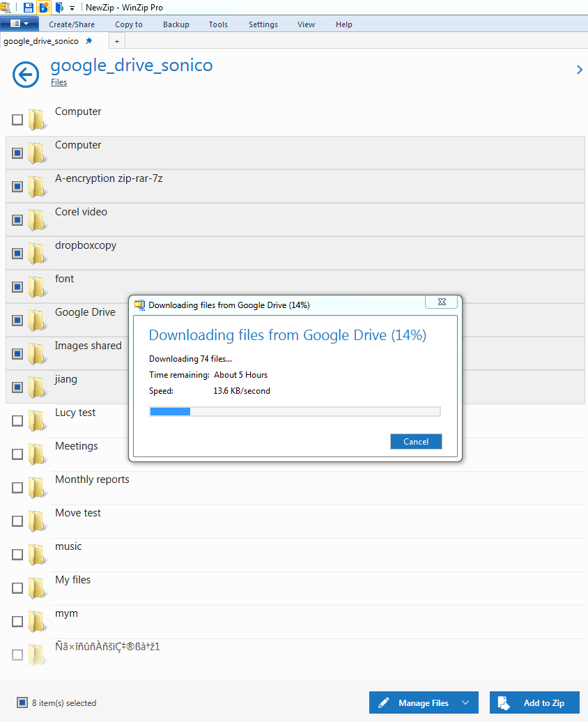
Task: Click the music folder icon
Action: [37, 555]
